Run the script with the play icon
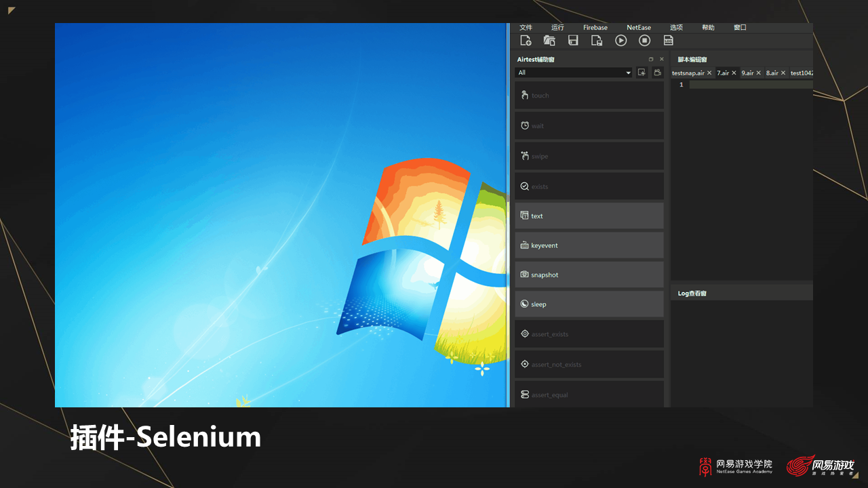 pyautogui.click(x=620, y=41)
